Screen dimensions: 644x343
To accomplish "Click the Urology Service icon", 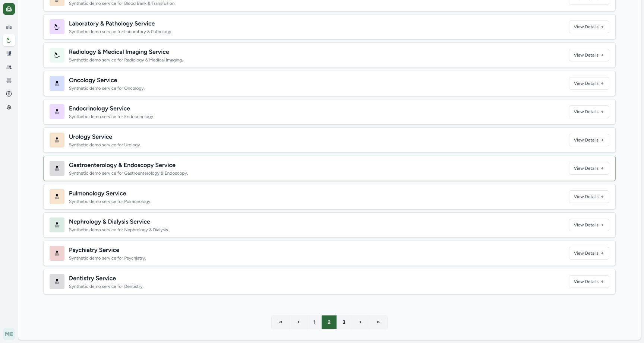I will click(x=57, y=140).
